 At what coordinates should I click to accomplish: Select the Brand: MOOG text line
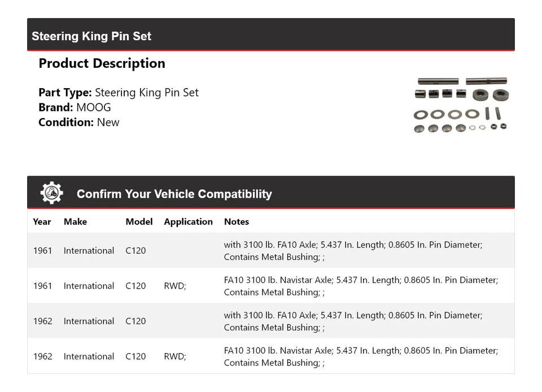(x=75, y=107)
